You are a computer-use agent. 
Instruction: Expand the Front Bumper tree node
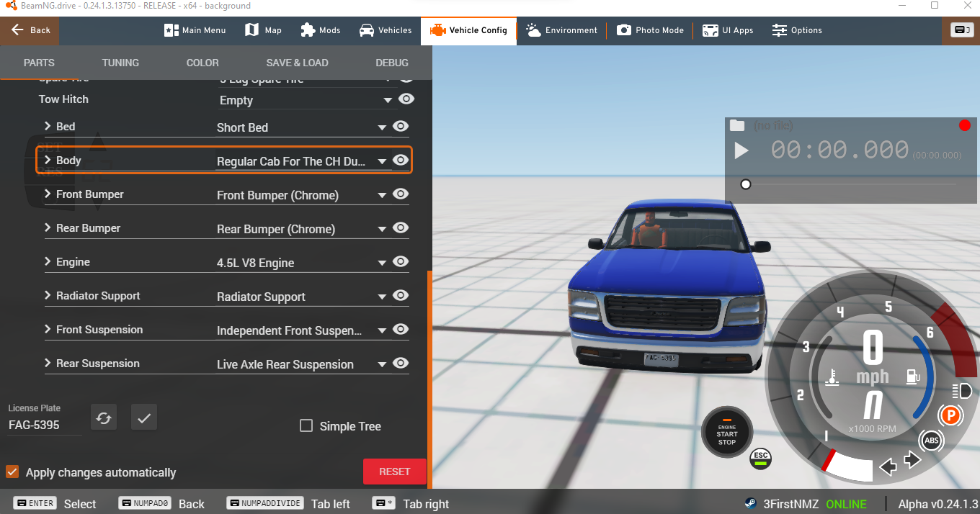pyautogui.click(x=48, y=194)
